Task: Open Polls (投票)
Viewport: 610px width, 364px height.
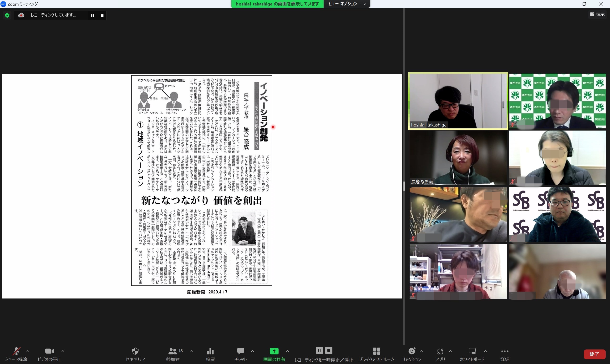Action: click(x=210, y=354)
